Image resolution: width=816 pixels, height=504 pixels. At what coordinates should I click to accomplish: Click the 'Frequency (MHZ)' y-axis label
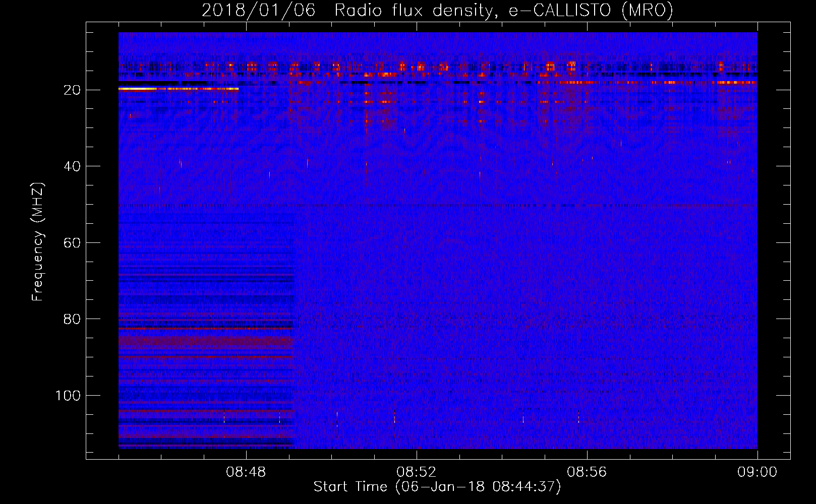(x=38, y=241)
